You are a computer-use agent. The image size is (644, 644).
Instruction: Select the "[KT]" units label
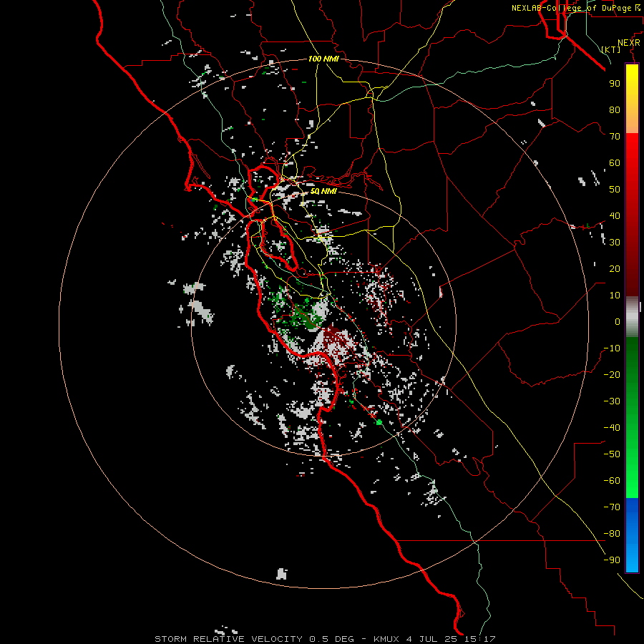pos(611,49)
